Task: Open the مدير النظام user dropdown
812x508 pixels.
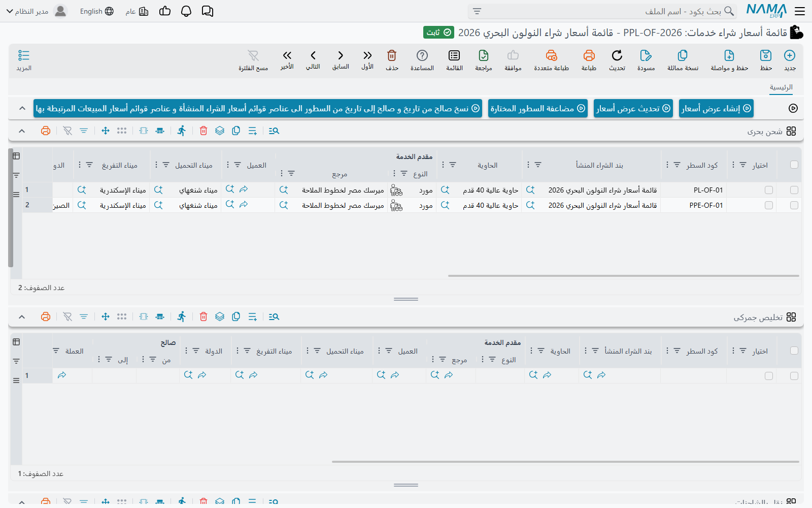Action: 37,11
